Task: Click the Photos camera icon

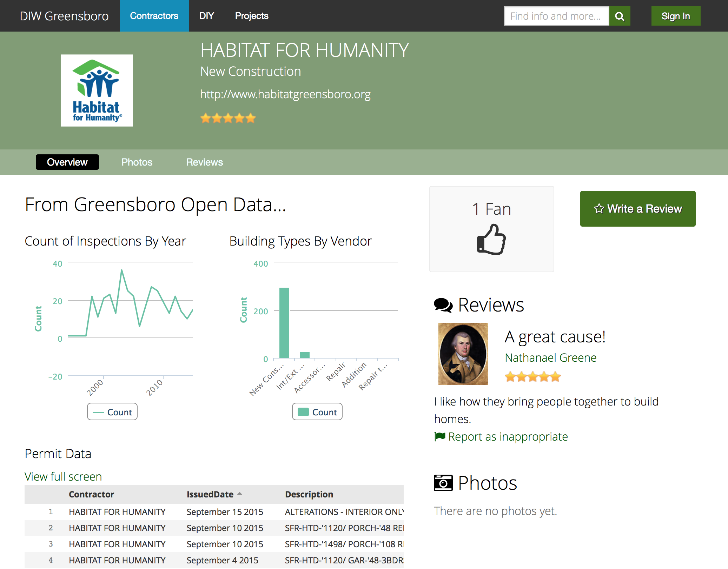Action: coord(443,483)
